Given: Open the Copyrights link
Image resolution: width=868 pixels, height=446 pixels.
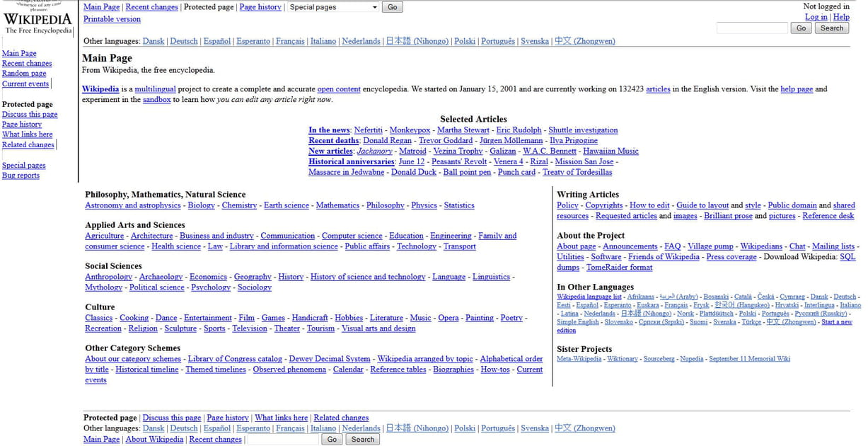Looking at the screenshot, I should coord(604,205).
